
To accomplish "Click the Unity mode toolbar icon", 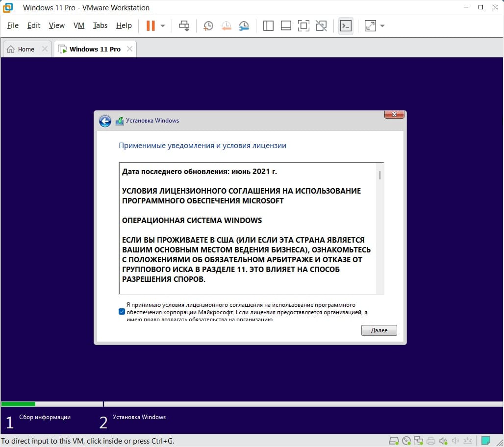I will pyautogui.click(x=322, y=25).
